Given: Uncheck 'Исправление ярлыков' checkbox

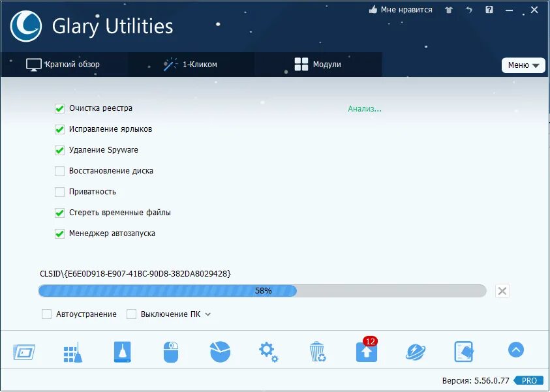Looking at the screenshot, I should click(59, 129).
